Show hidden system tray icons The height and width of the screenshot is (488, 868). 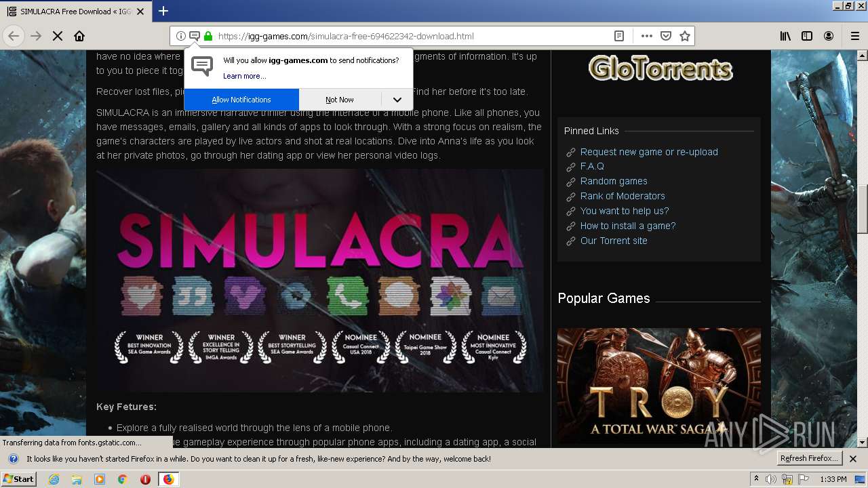coord(756,479)
